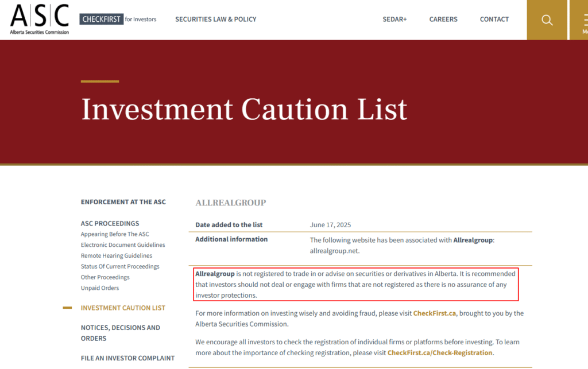Viewport: 588px width, 369px height.
Task: Open SEDAR+ menu item
Action: tap(394, 19)
